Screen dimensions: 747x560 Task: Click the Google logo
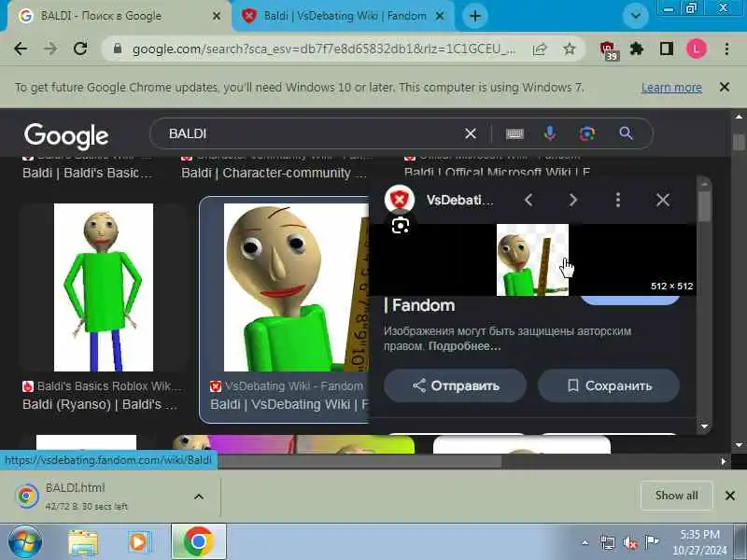point(66,136)
